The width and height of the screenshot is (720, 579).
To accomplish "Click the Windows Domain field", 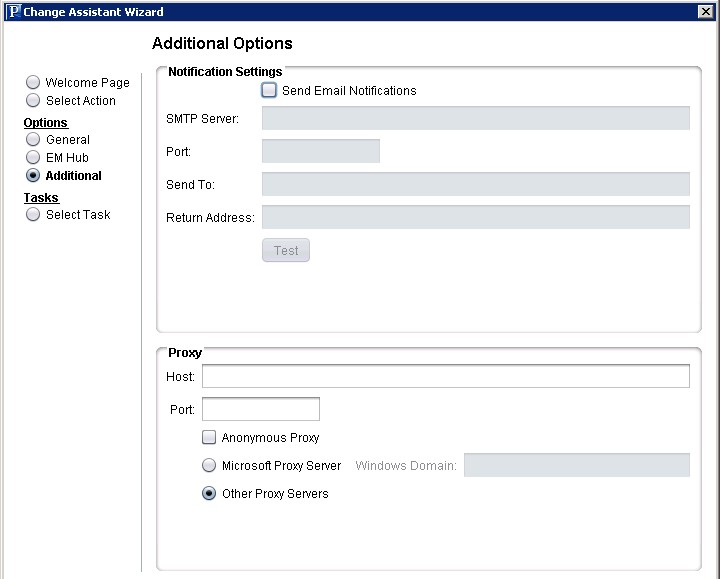I will (x=576, y=465).
